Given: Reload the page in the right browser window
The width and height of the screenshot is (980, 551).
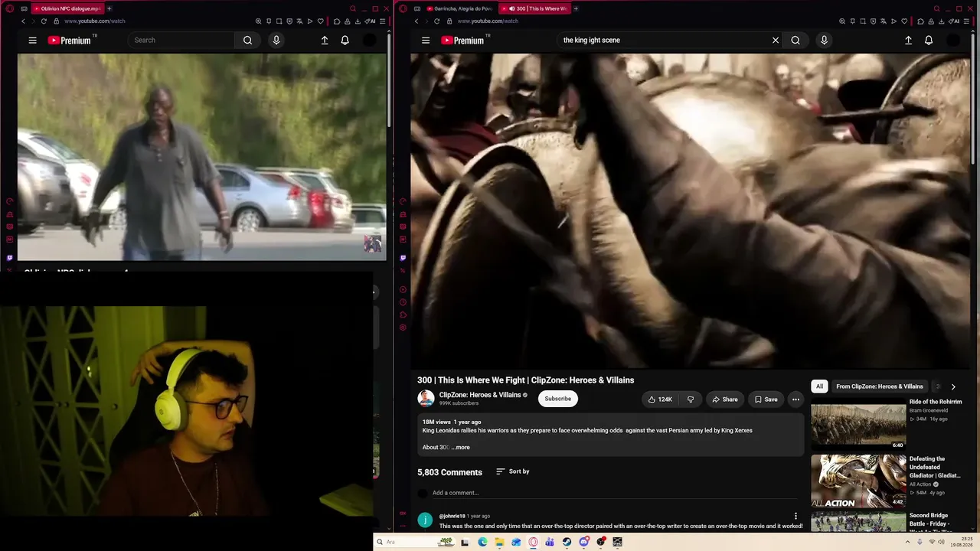Looking at the screenshot, I should tap(436, 21).
